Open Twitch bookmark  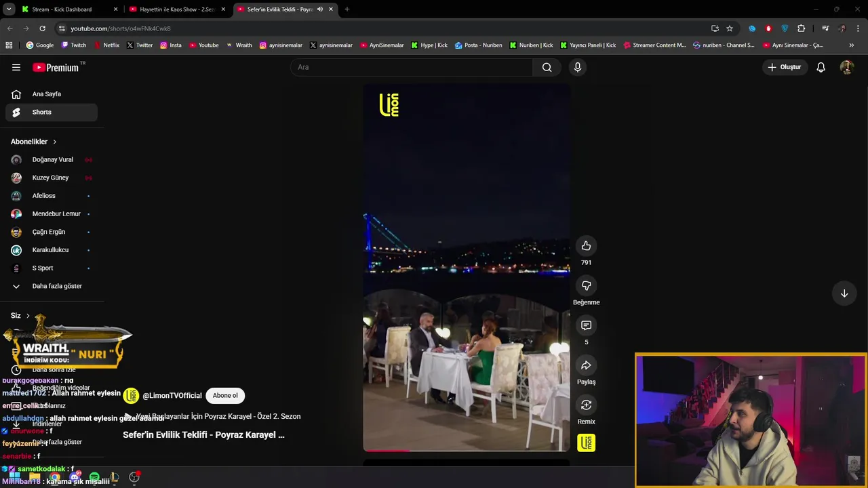pyautogui.click(x=74, y=45)
